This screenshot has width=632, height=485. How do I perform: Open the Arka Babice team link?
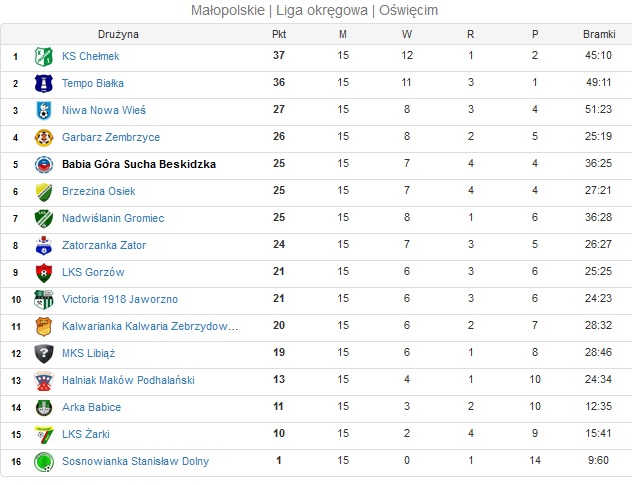pos(91,407)
